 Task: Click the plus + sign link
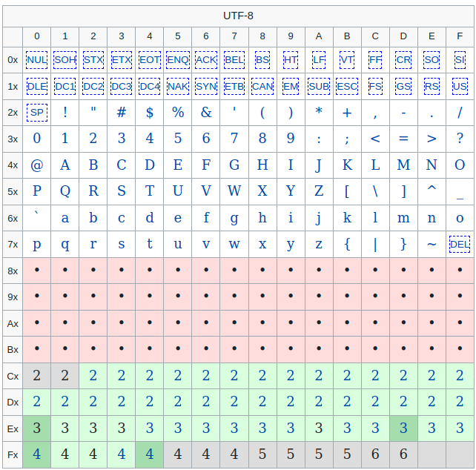click(347, 113)
